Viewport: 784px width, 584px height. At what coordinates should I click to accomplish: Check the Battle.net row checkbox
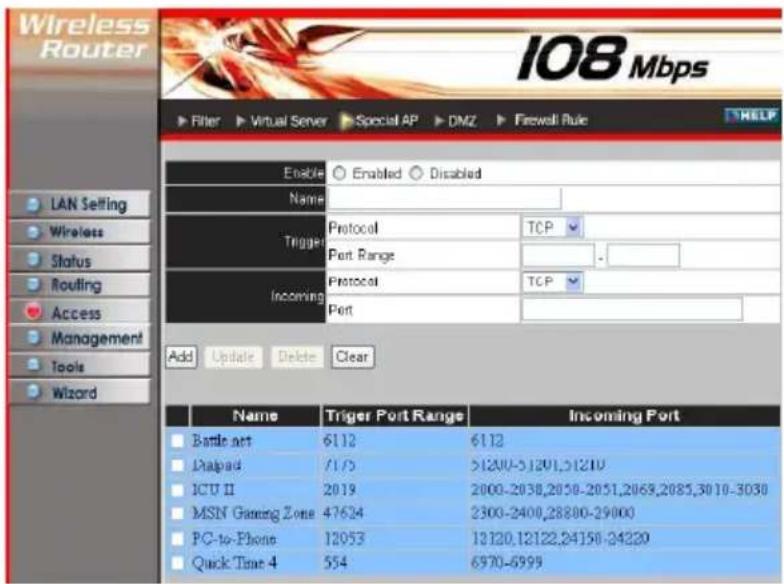click(178, 440)
